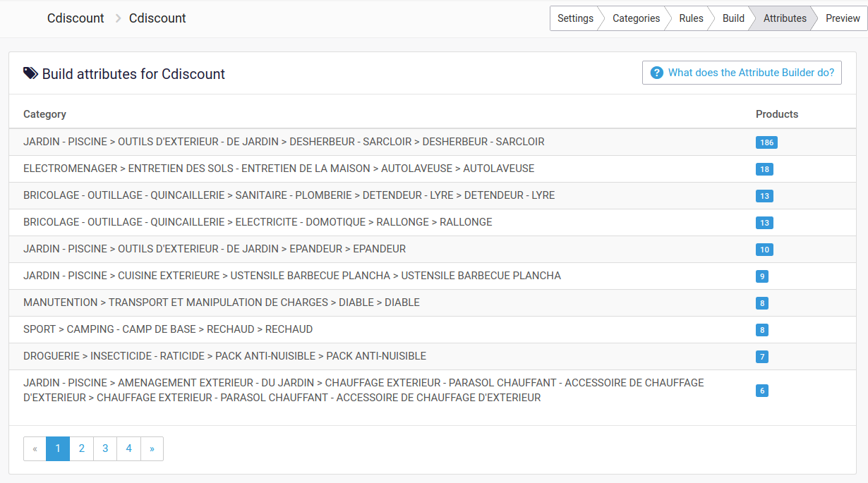Click the 9 products badge
This screenshot has width=868, height=483.
click(x=762, y=276)
